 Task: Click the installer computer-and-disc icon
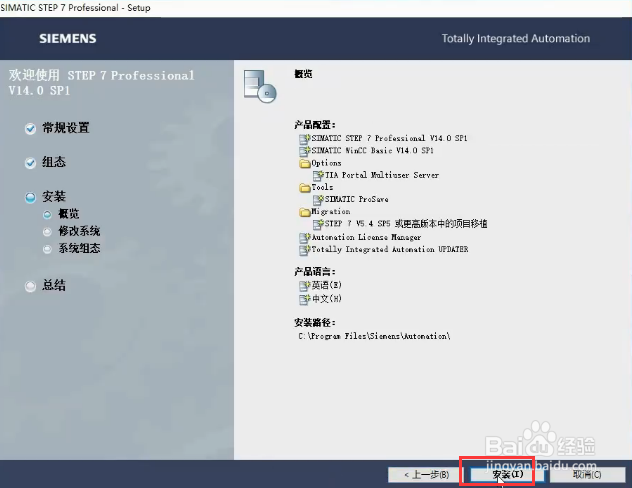[x=260, y=86]
